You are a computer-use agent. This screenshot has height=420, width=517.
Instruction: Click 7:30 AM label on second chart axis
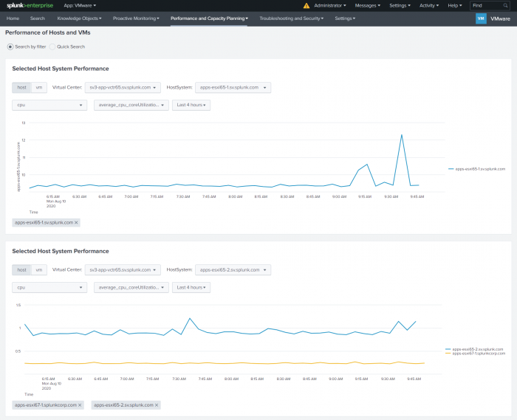point(179,379)
